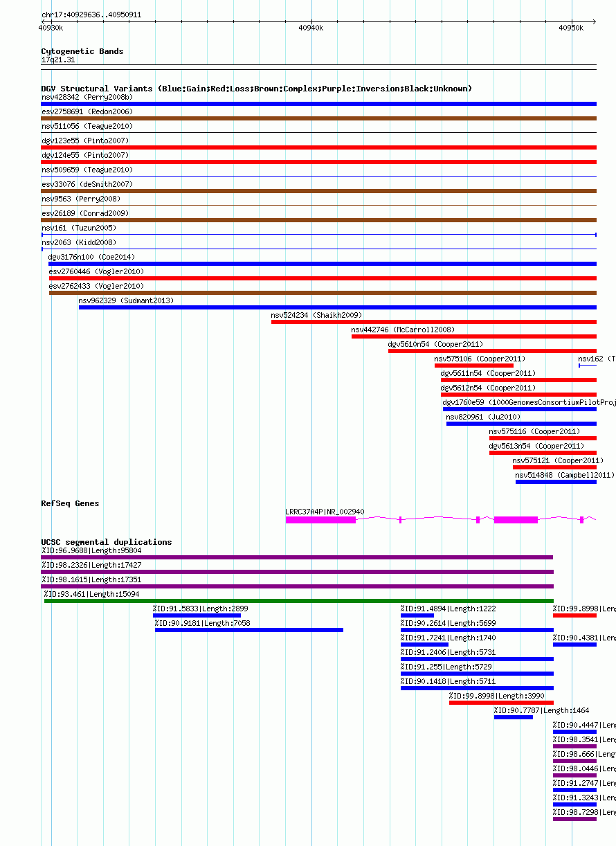616x846 pixels.
Task: Select the Cytogenetic Bands track title
Action: (x=82, y=51)
